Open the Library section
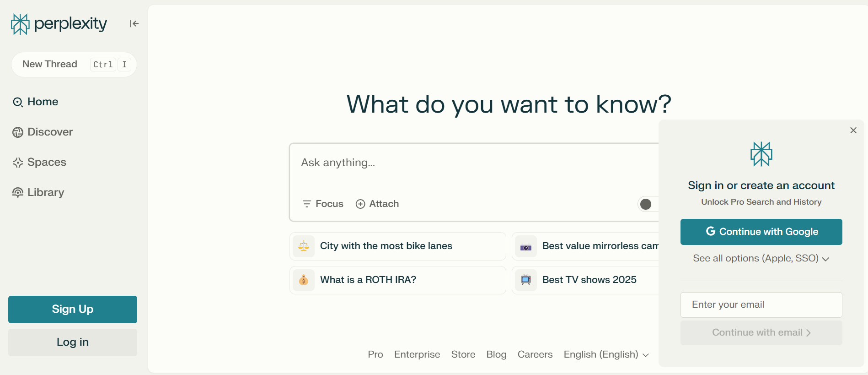 coord(38,192)
